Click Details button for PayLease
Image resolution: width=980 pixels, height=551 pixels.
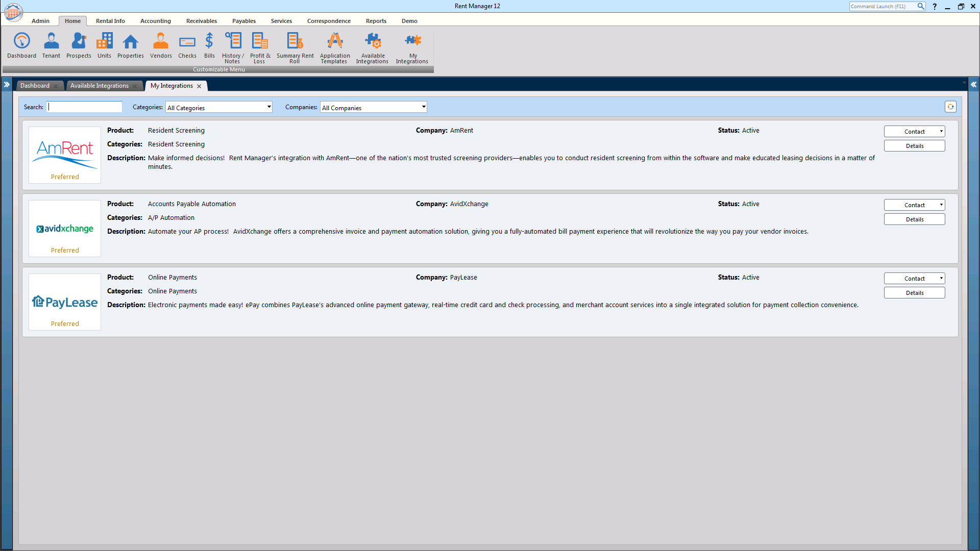pos(914,293)
